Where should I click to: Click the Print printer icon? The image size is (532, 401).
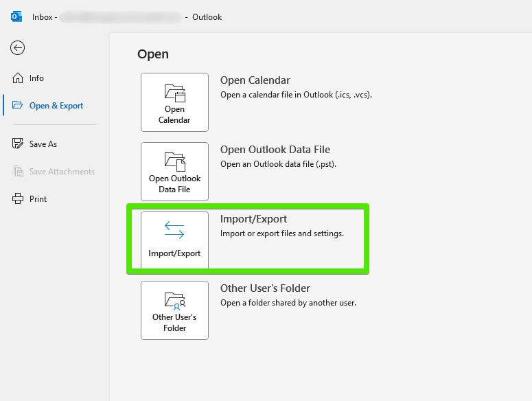pyautogui.click(x=18, y=199)
